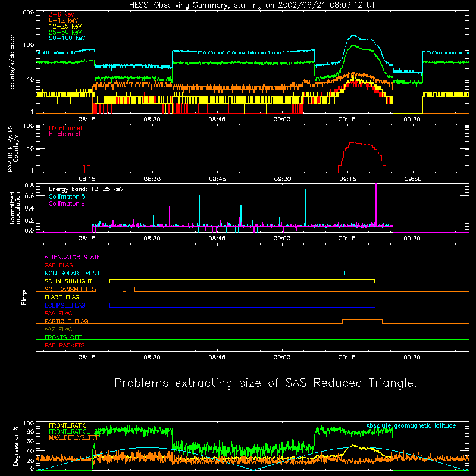This screenshot has width=476, height=476.
Task: Select the cyan 50-100 keV legend label
Action: click(67, 38)
